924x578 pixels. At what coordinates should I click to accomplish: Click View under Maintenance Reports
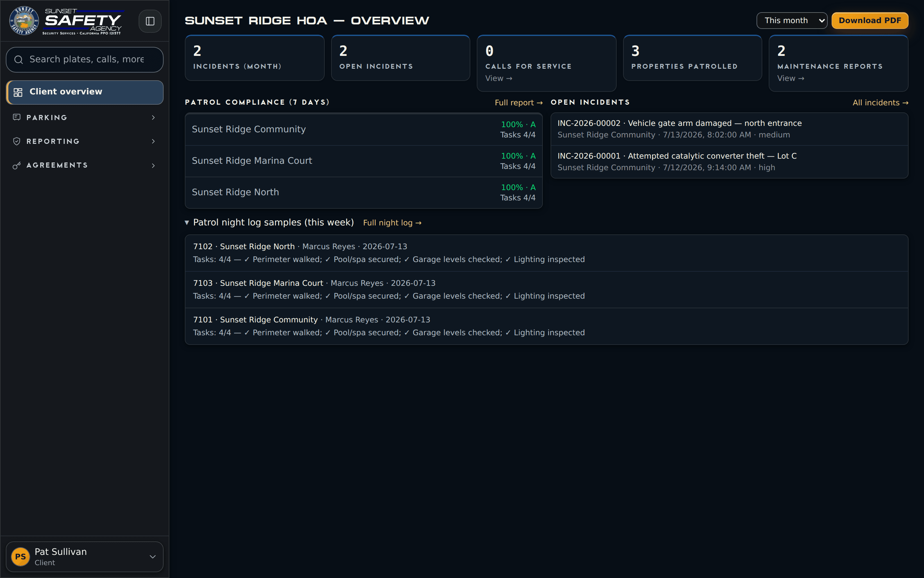click(791, 78)
